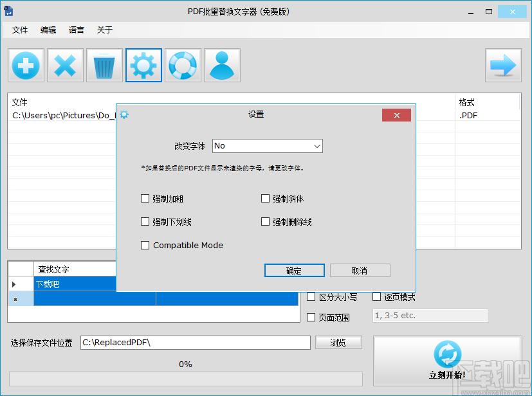Check the 逐页模式 option
The height and width of the screenshot is (396, 532).
tap(376, 297)
